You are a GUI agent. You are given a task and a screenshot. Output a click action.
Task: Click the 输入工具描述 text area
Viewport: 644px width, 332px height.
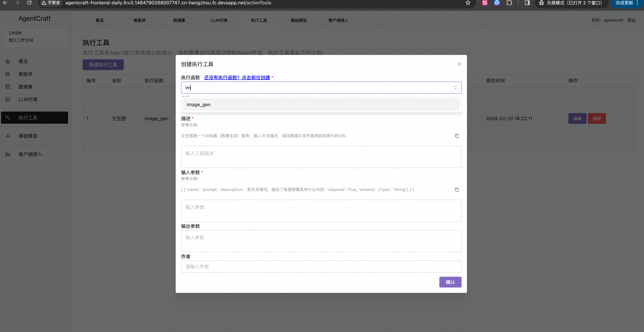point(321,157)
